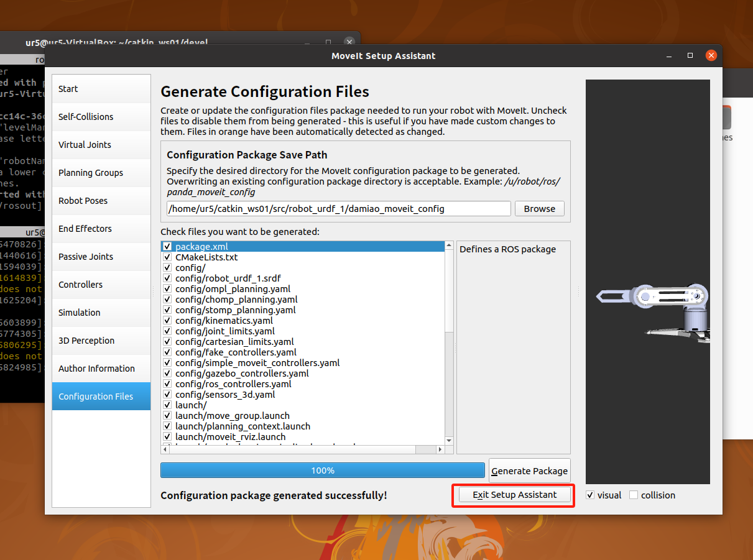
Task: Click file list scroll down arrow
Action: click(x=449, y=439)
